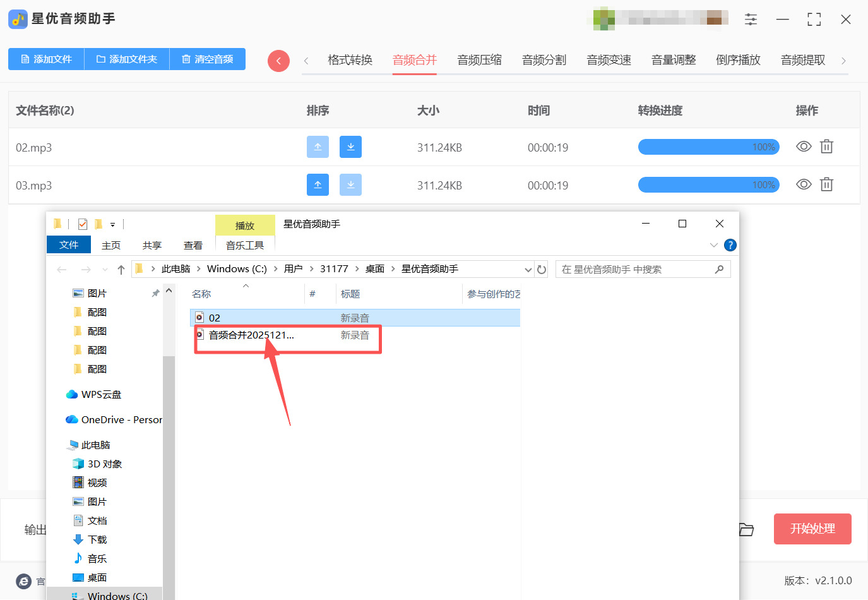Switch to the 倒序播放 tab
The height and width of the screenshot is (600, 868).
[739, 60]
